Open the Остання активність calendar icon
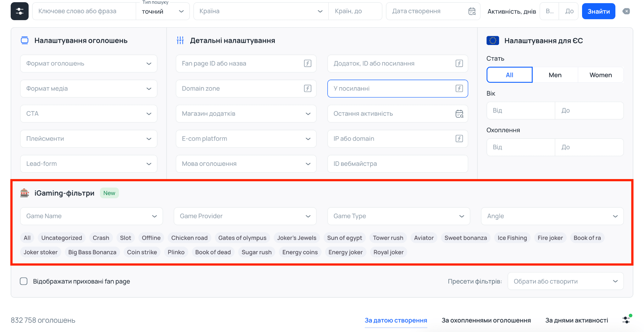This screenshot has width=644, height=332. [459, 114]
